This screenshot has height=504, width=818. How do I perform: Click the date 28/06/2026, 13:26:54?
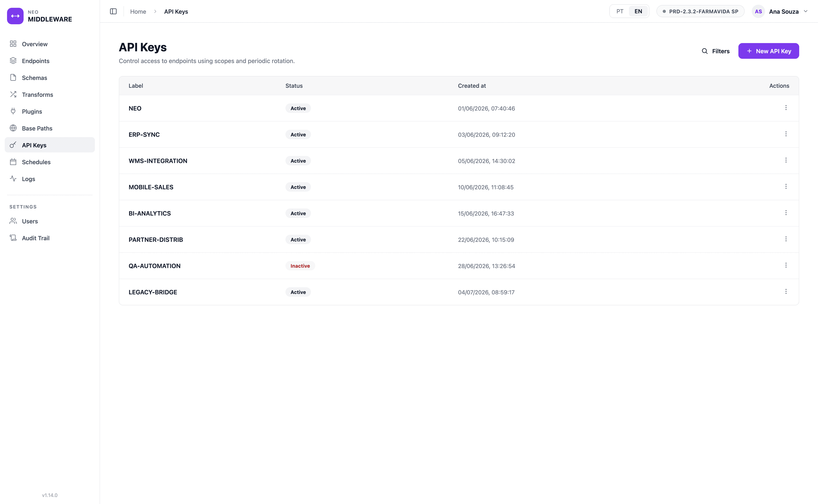tap(487, 266)
